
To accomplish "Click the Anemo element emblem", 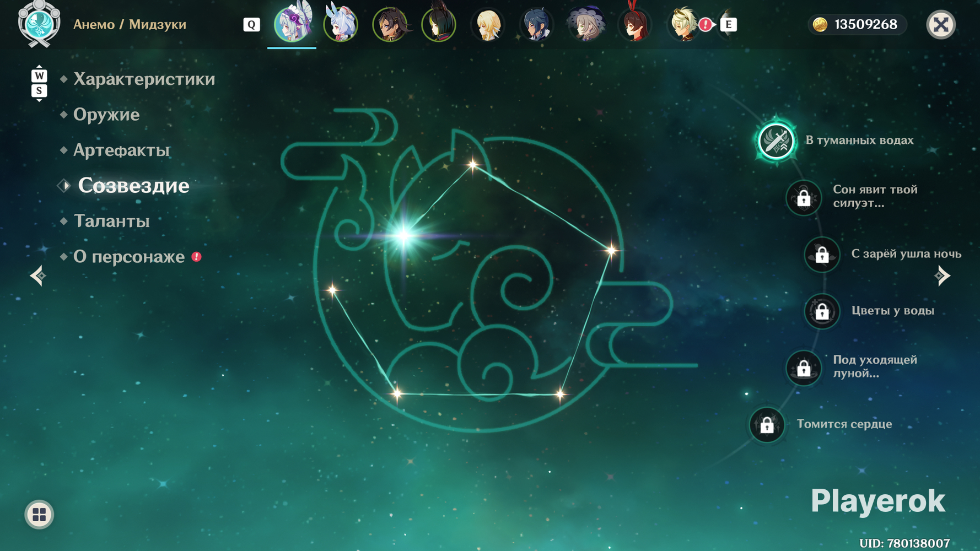I will (39, 24).
